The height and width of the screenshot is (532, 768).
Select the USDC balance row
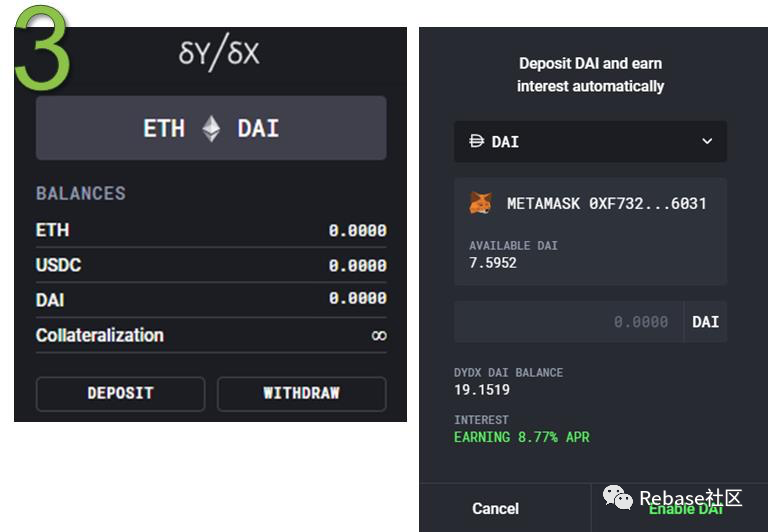(211, 265)
